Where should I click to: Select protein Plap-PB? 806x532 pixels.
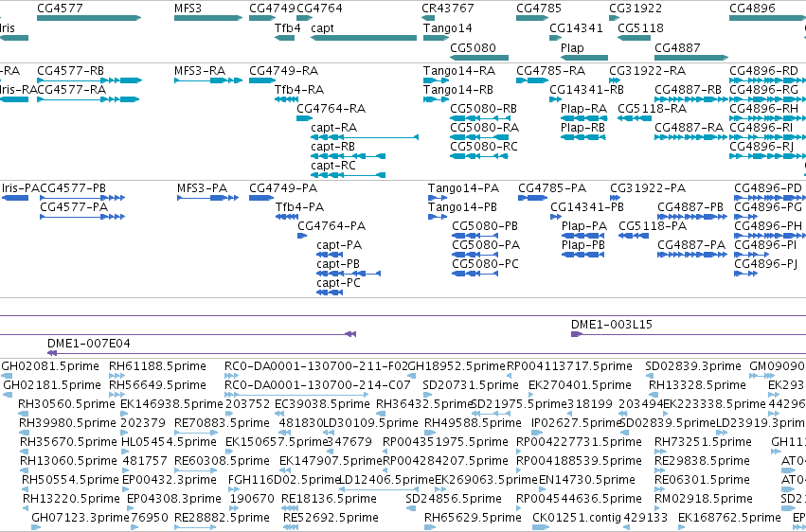pos(582,255)
